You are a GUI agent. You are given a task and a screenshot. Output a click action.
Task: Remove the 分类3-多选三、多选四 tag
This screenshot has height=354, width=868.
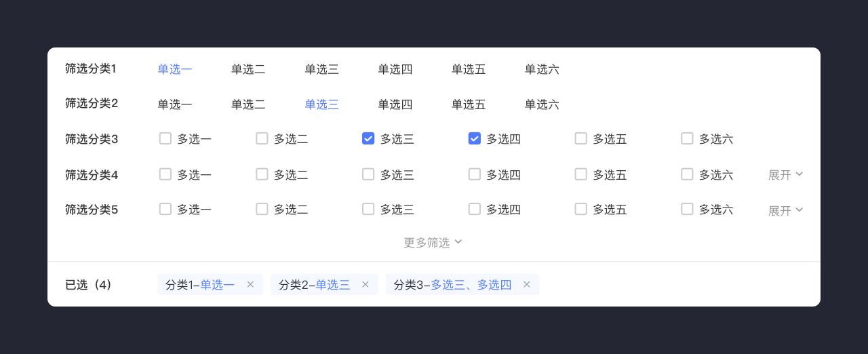click(x=526, y=285)
